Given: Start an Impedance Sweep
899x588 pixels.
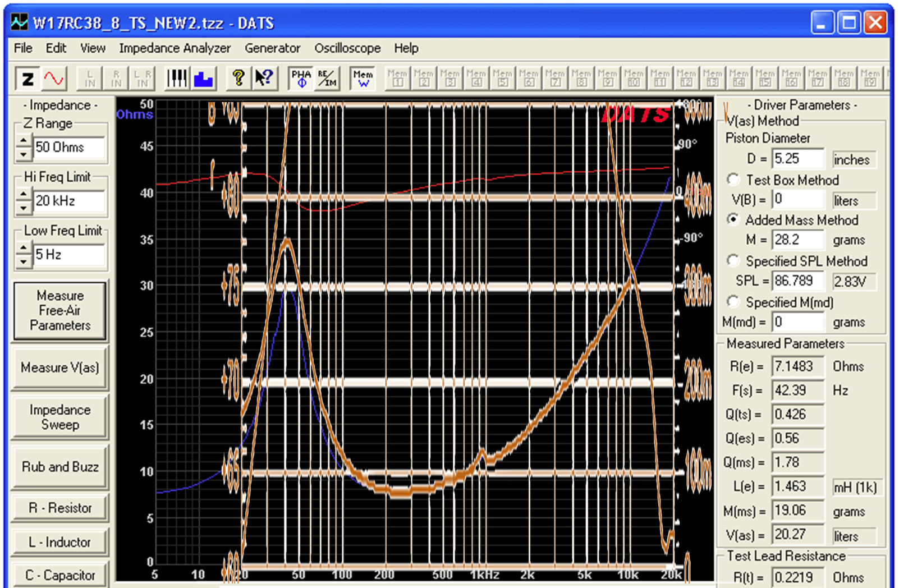Looking at the screenshot, I should pyautogui.click(x=60, y=417).
